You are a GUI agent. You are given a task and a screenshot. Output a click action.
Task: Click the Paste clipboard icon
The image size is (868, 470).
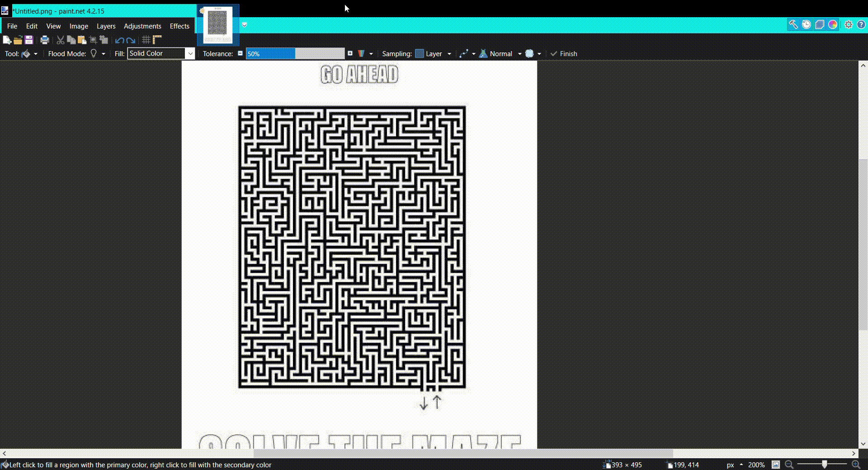82,40
